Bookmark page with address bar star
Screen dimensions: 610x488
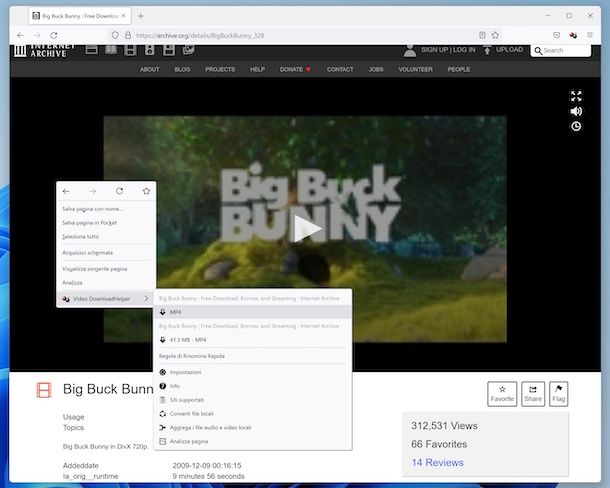[495, 35]
